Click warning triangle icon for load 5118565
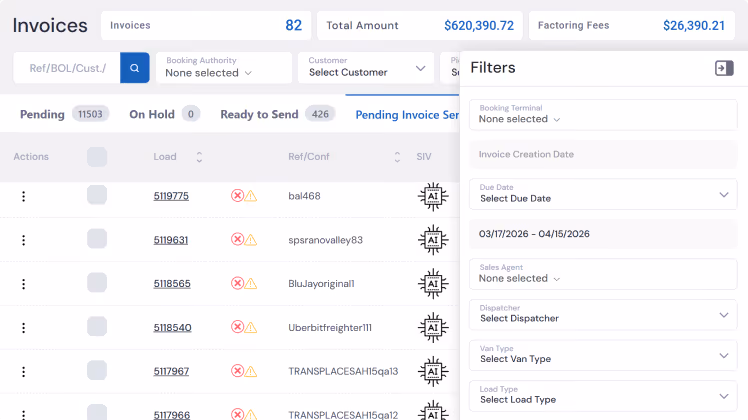 [250, 284]
